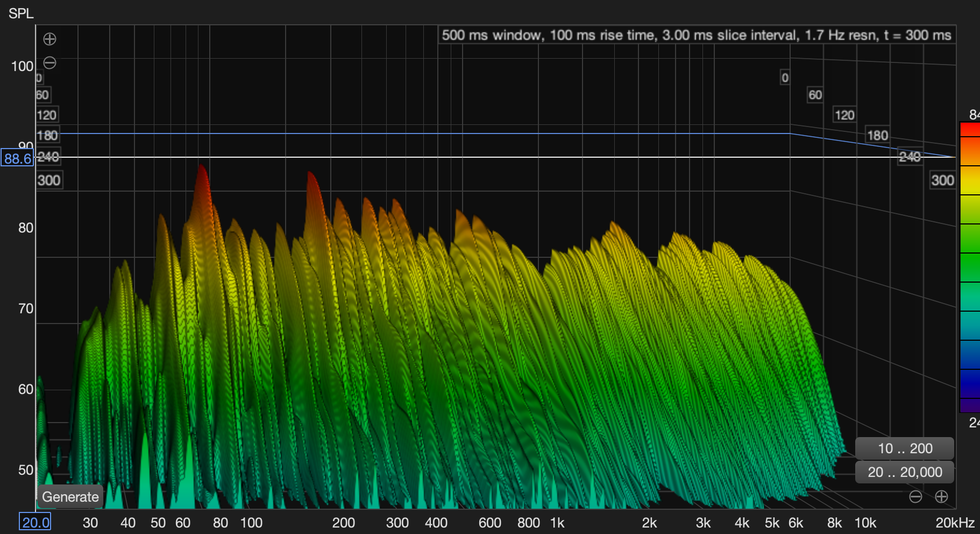Click the dark blue segment of the color scale
This screenshot has height=534, width=980.
coord(970,383)
